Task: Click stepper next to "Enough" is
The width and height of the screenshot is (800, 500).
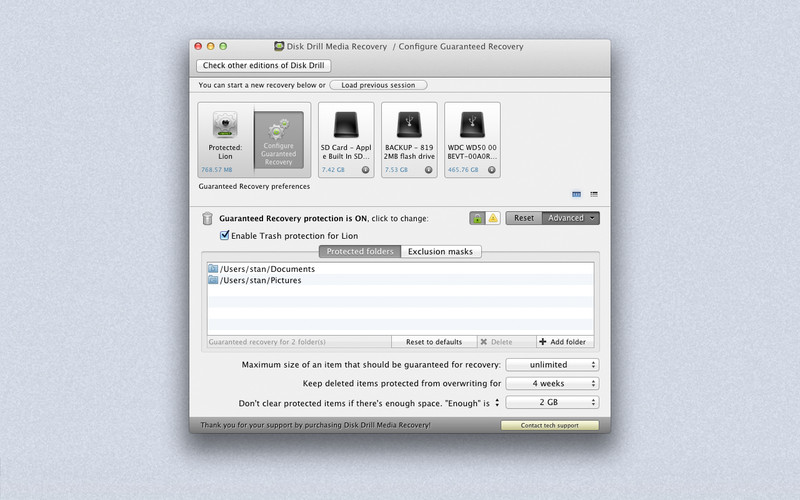Action: (497, 403)
